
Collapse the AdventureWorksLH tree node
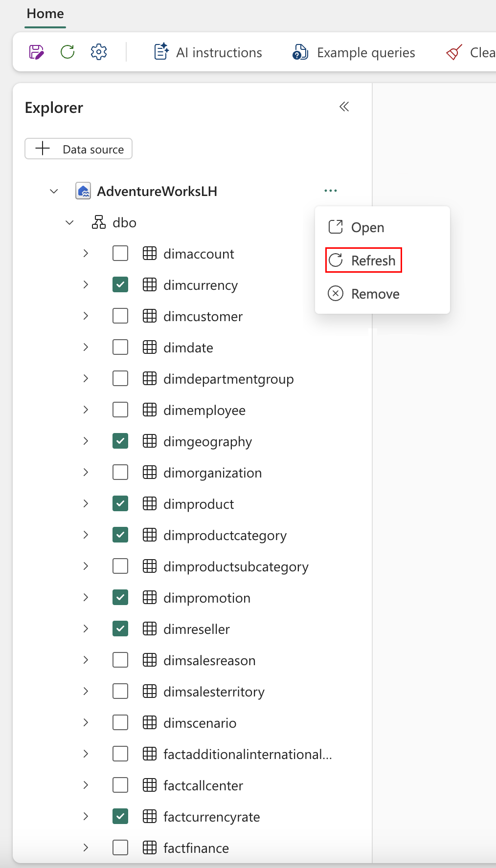coord(54,191)
